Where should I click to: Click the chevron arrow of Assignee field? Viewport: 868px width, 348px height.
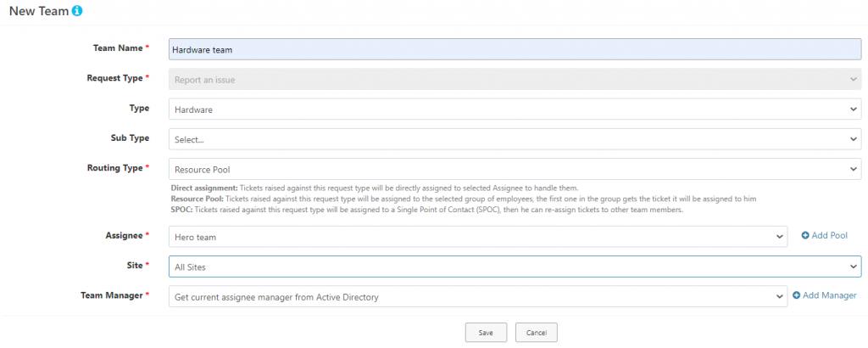(x=779, y=237)
